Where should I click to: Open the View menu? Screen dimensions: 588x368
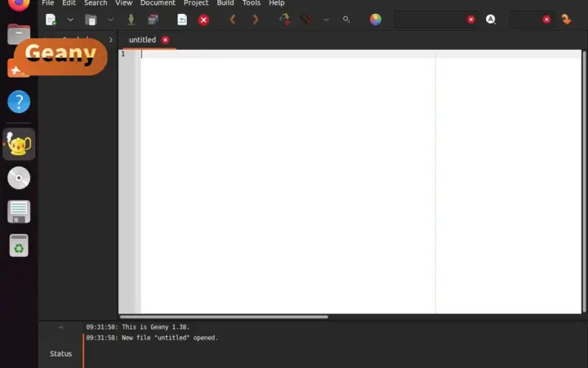point(124,3)
